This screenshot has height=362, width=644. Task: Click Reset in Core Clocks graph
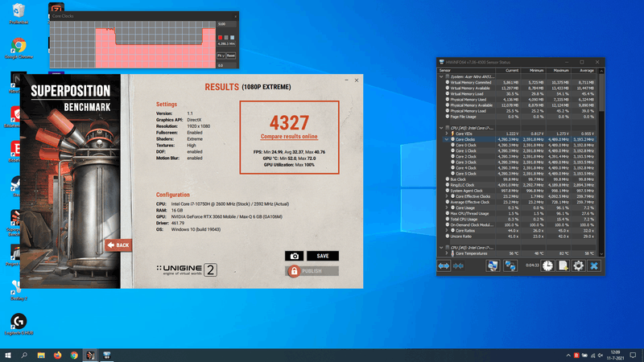tap(231, 56)
